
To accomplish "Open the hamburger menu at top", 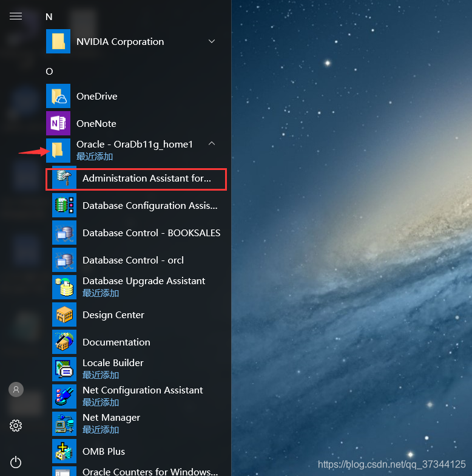I will pos(16,16).
